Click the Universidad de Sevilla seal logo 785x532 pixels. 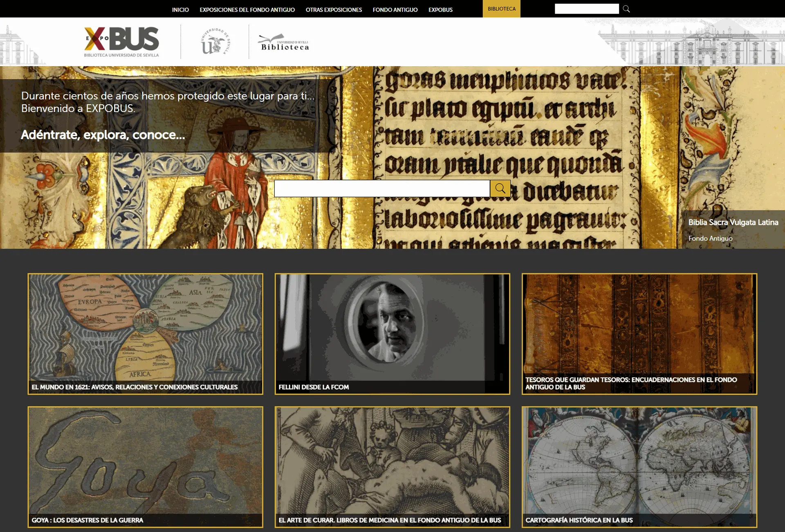215,42
